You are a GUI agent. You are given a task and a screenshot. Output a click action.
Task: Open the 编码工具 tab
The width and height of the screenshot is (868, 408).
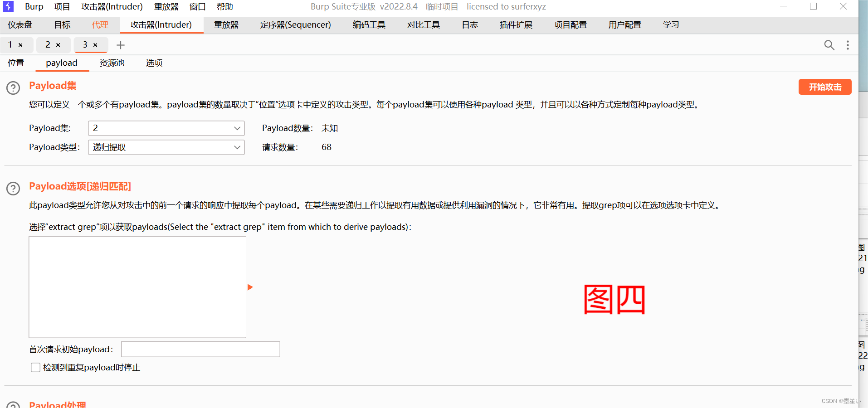click(x=369, y=25)
